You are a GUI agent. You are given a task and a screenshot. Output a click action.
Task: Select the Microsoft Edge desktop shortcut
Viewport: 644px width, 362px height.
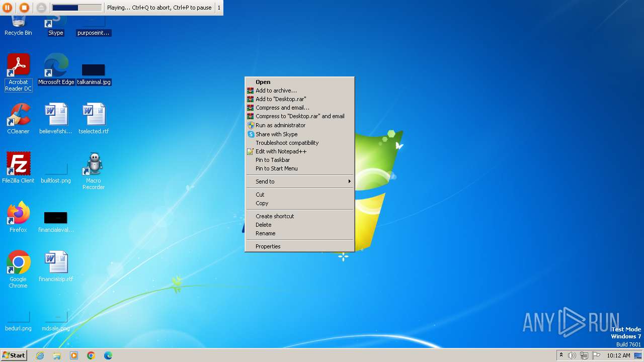56,70
